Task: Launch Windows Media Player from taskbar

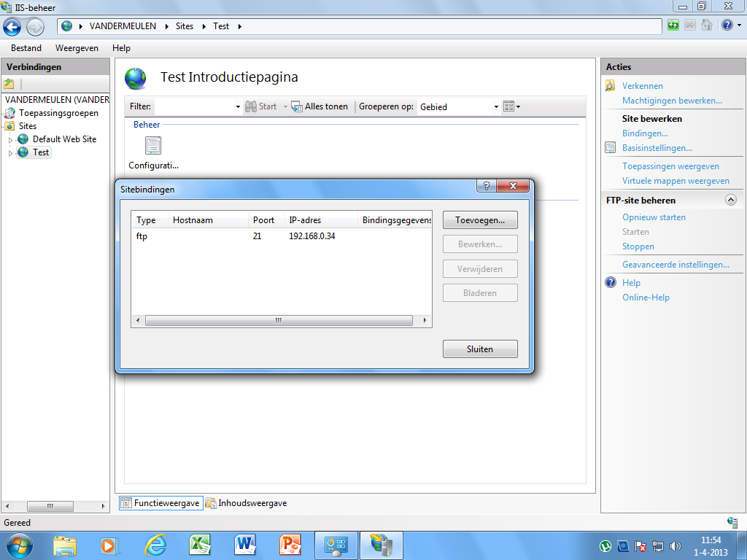Action: [x=109, y=545]
